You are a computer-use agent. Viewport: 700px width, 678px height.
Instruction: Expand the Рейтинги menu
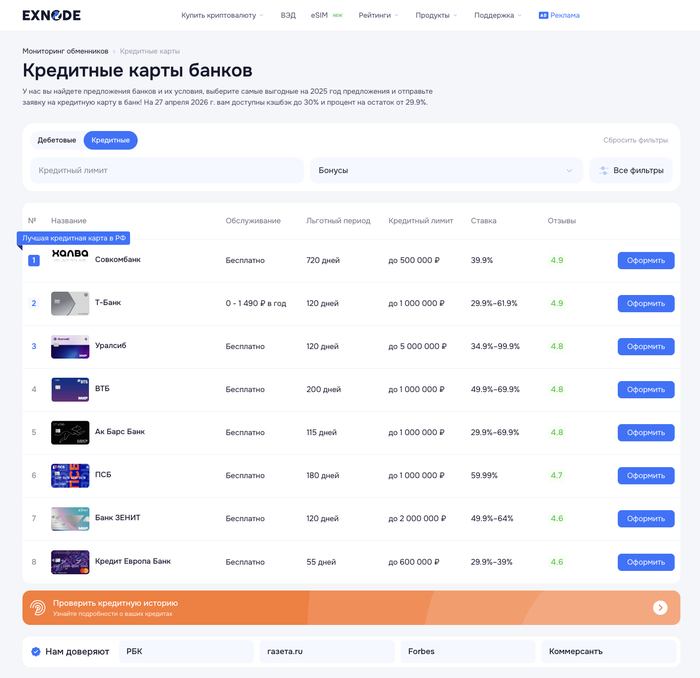[x=378, y=15]
